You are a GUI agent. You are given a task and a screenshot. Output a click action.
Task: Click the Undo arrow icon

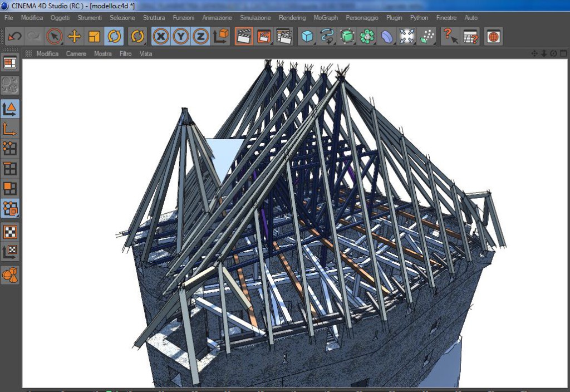[15, 37]
